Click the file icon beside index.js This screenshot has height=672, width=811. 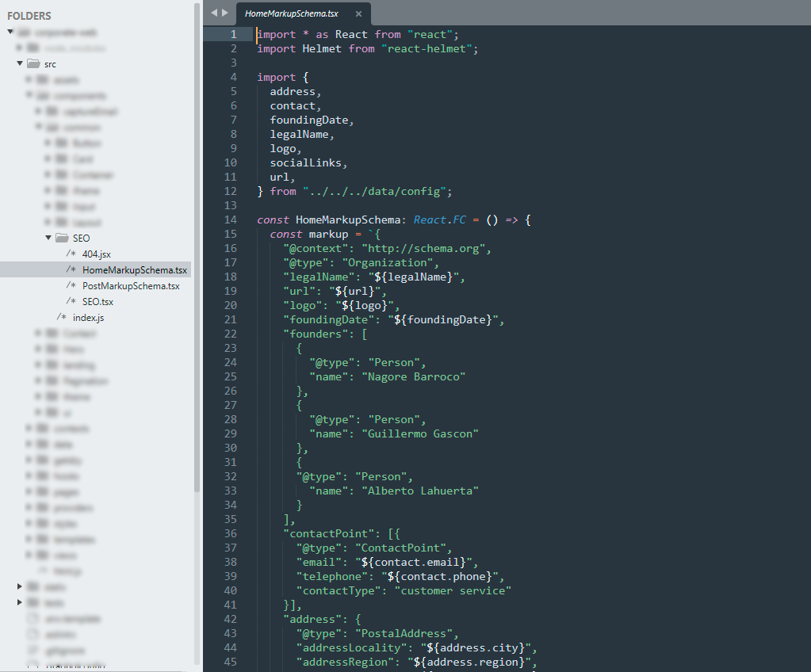(x=62, y=317)
